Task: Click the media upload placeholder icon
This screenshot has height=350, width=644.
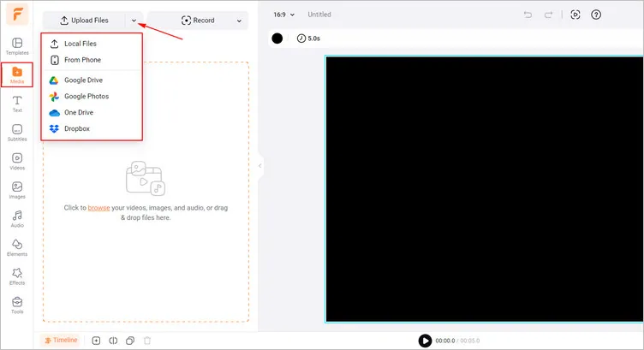Action: (x=146, y=178)
